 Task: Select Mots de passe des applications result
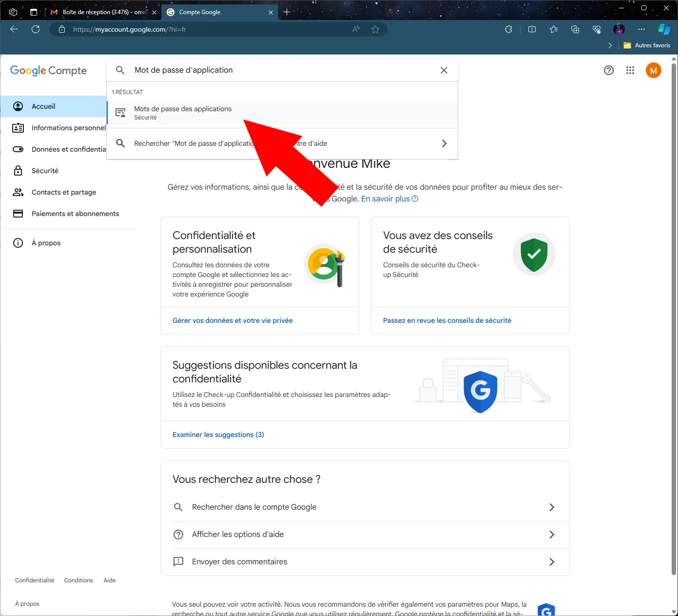click(282, 113)
